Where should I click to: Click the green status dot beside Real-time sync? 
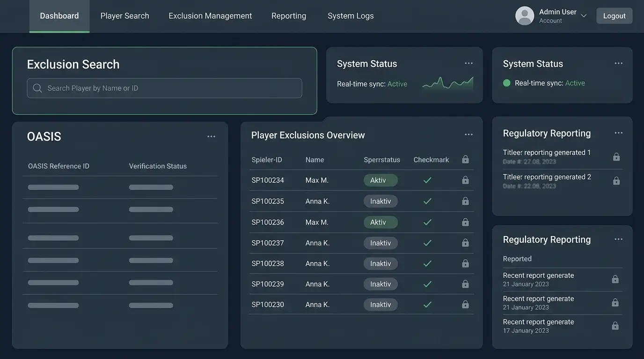506,83
